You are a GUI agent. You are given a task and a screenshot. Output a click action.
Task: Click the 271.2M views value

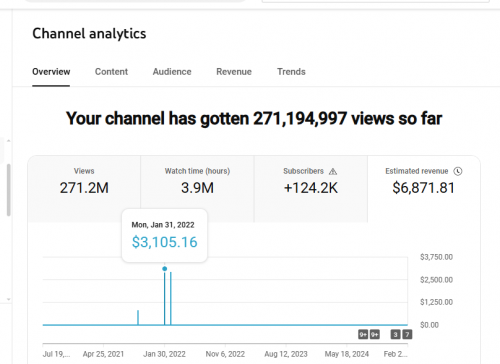[84, 188]
